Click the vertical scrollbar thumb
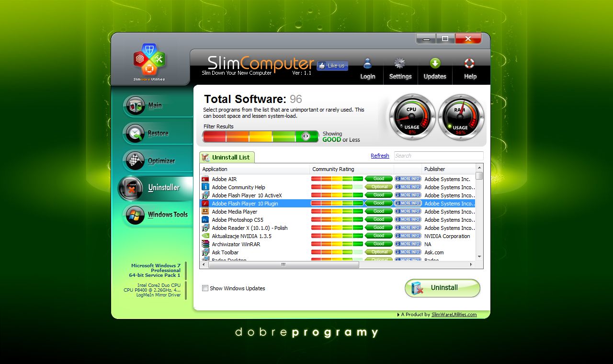The height and width of the screenshot is (364, 613). pos(479,175)
